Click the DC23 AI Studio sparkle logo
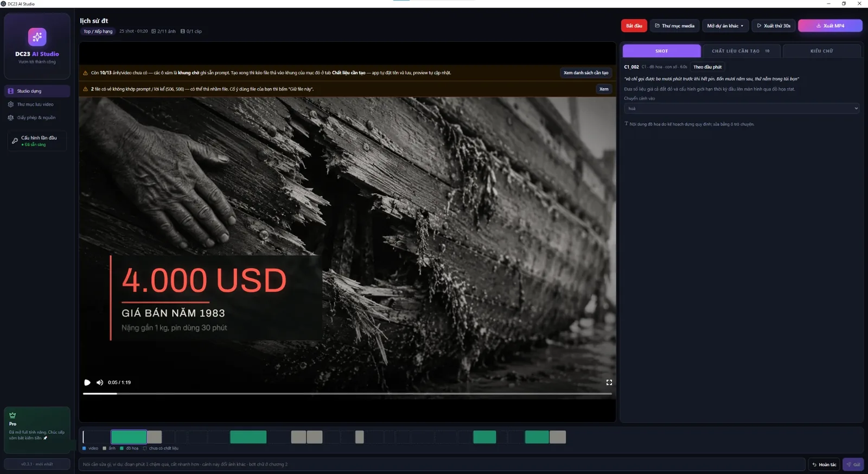 coord(37,37)
